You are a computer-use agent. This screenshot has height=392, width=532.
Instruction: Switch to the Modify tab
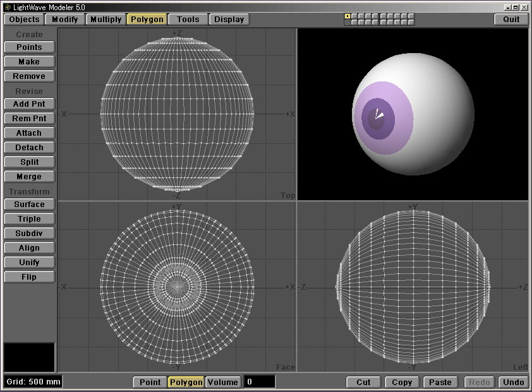(65, 19)
